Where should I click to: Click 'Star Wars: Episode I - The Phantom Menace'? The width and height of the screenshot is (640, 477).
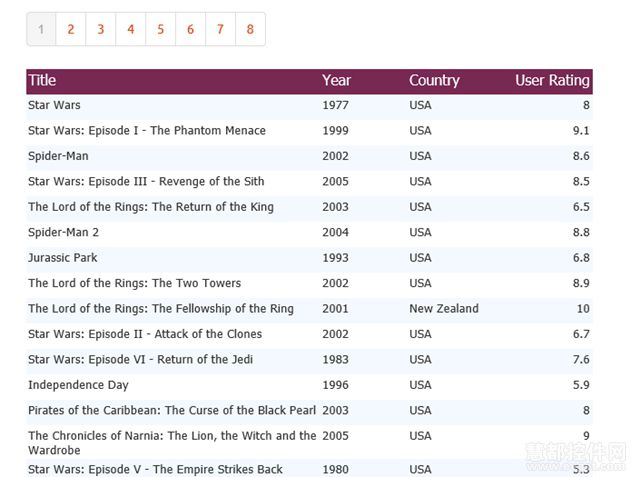(147, 131)
